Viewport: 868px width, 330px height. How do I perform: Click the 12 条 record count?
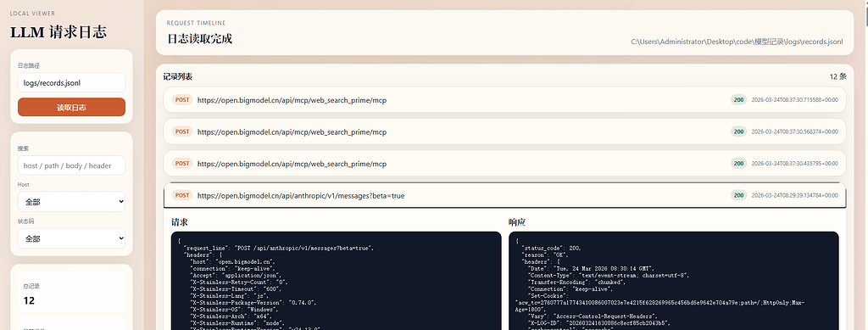click(838, 76)
